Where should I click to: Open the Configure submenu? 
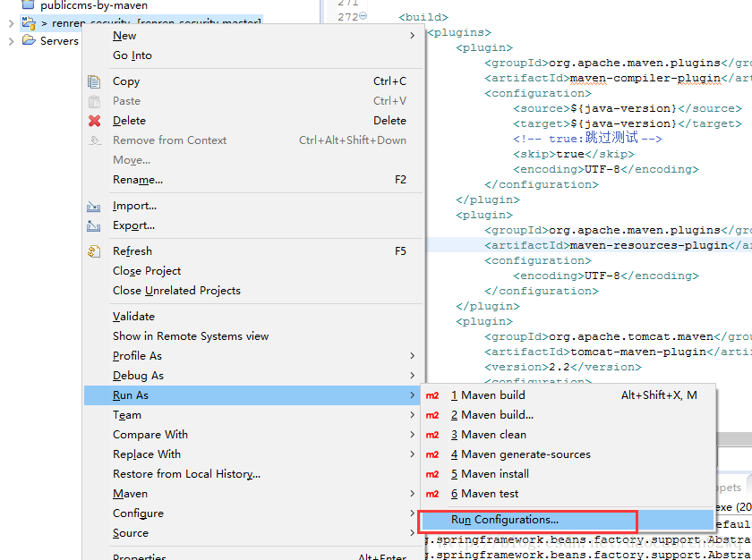[x=253, y=513]
